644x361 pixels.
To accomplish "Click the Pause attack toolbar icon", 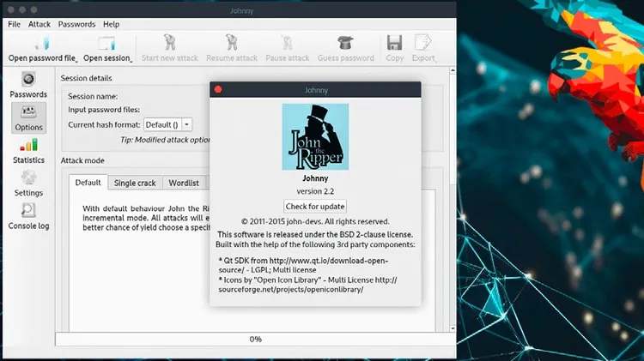I will [287, 43].
